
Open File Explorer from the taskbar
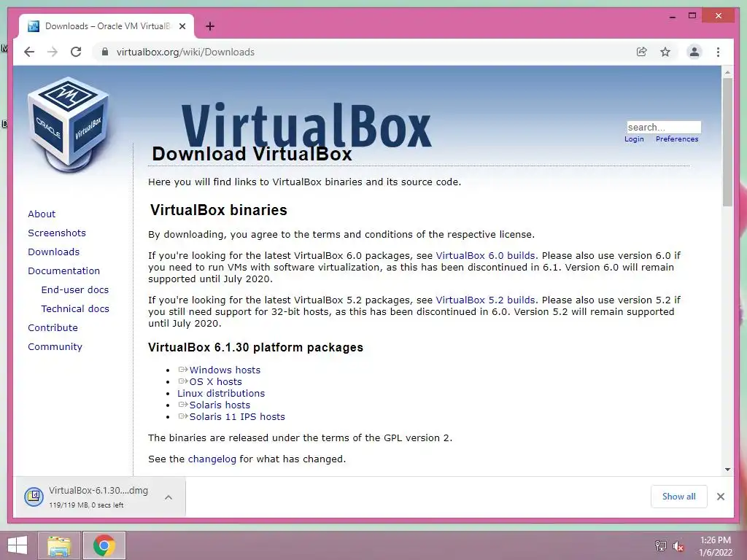(59, 545)
